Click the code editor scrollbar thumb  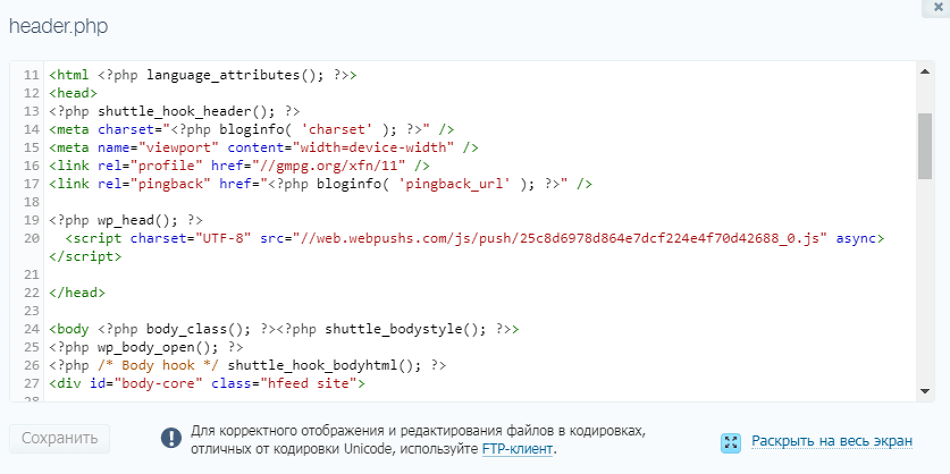[x=925, y=146]
